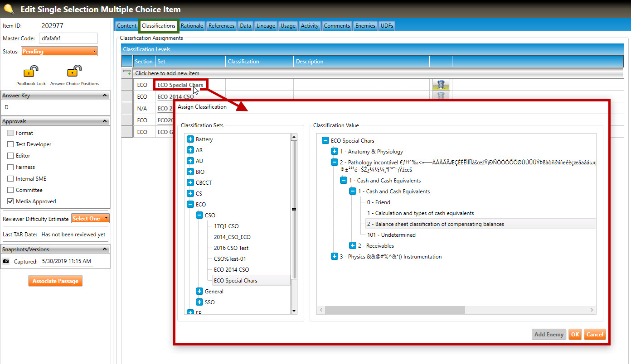Screen dimensions: 631x364
Task: Collapse the Answer Key panel arrow
Action: click(105, 96)
